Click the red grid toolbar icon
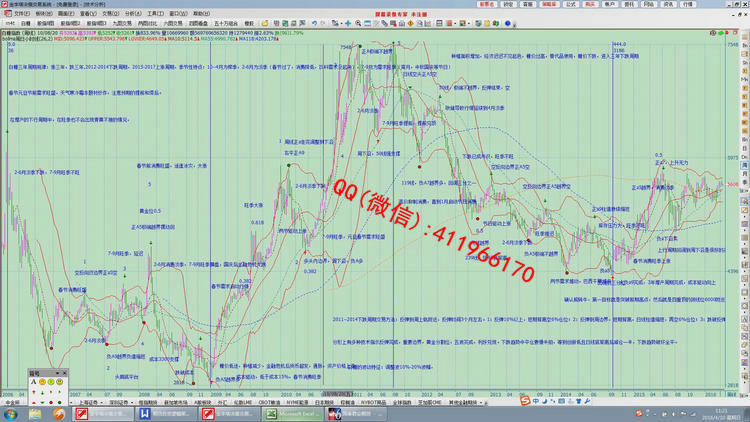 (449, 23)
